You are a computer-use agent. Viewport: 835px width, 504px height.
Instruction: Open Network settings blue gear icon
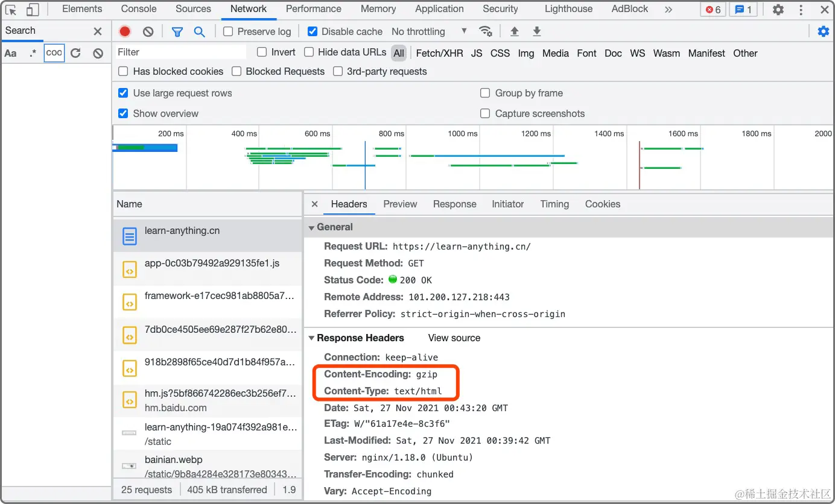(x=823, y=31)
